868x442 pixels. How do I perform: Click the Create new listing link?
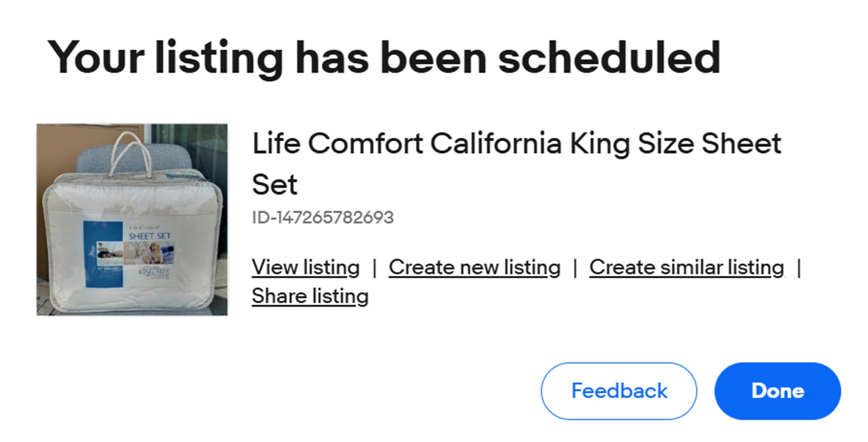(x=474, y=267)
